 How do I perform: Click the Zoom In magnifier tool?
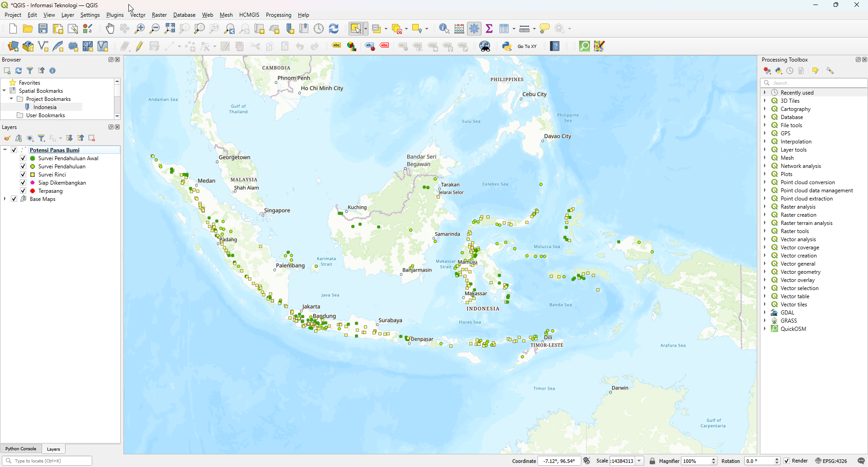tap(140, 29)
